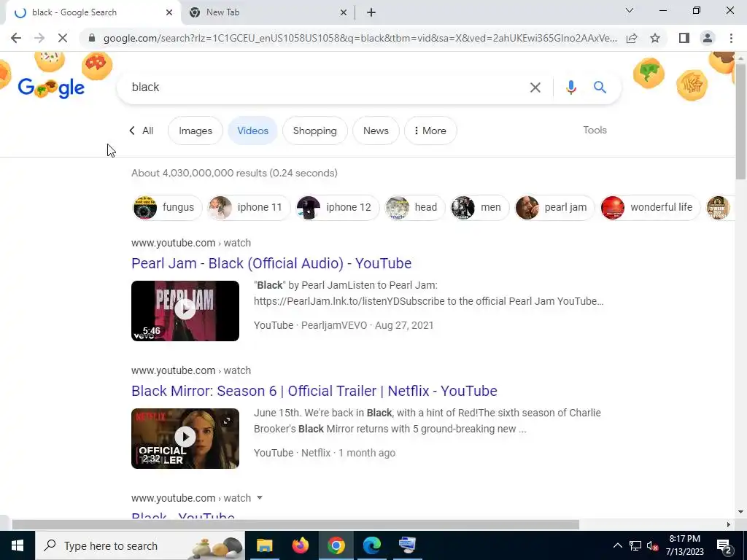747x560 pixels.
Task: Refine search with the 'head' chip
Action: (414, 207)
